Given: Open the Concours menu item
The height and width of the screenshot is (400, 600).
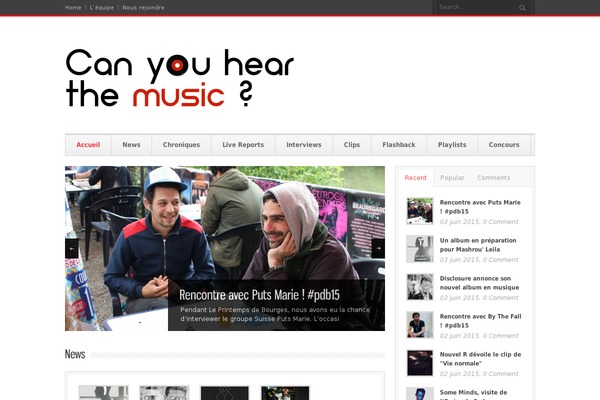Looking at the screenshot, I should click(504, 145).
